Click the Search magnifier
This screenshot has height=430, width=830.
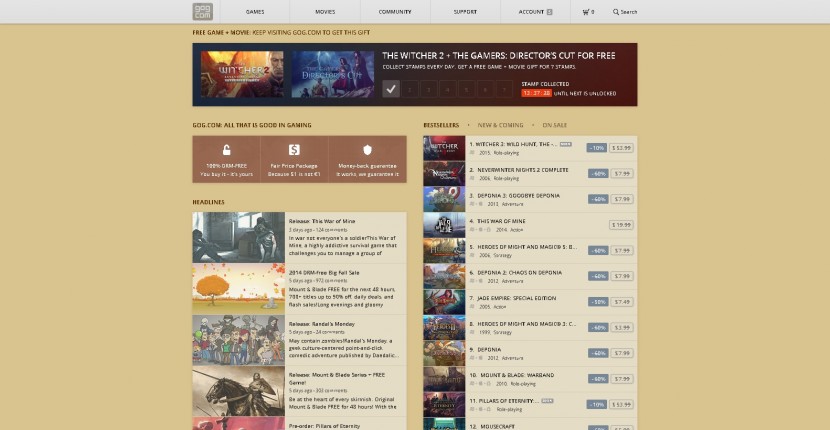pyautogui.click(x=616, y=12)
